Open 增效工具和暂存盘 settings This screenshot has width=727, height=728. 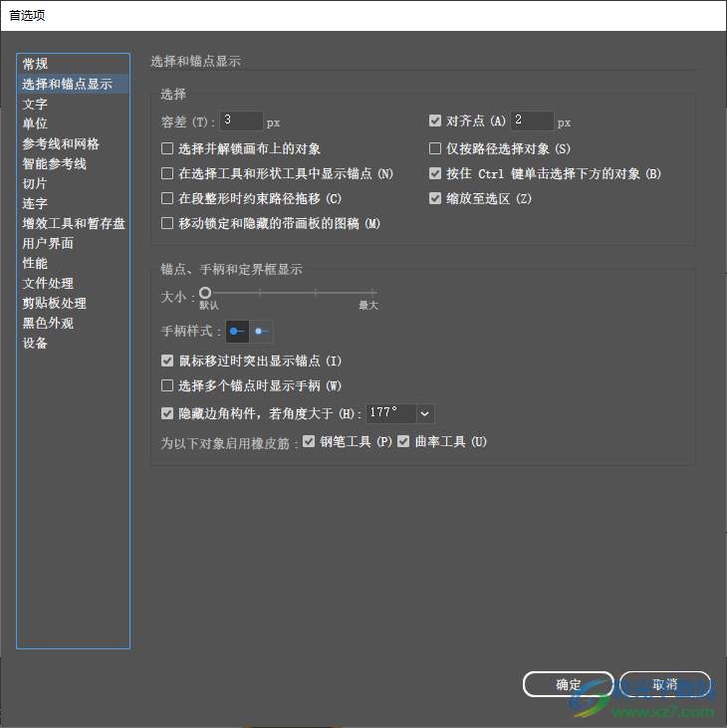coord(73,223)
